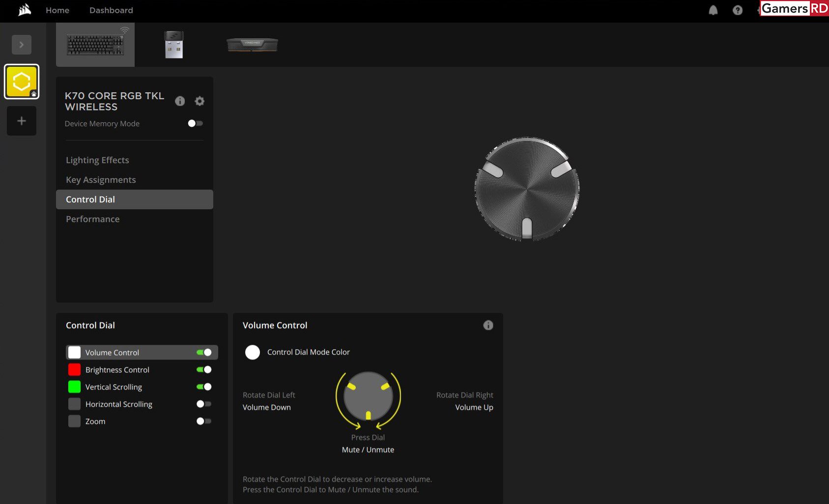The height and width of the screenshot is (504, 829).
Task: Click the large control dial preview image
Action: (x=527, y=189)
